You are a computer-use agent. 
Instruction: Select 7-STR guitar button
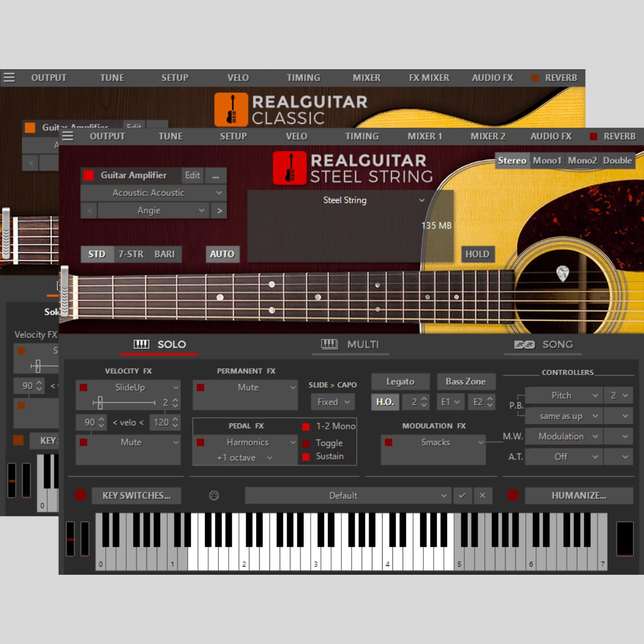[x=131, y=254]
